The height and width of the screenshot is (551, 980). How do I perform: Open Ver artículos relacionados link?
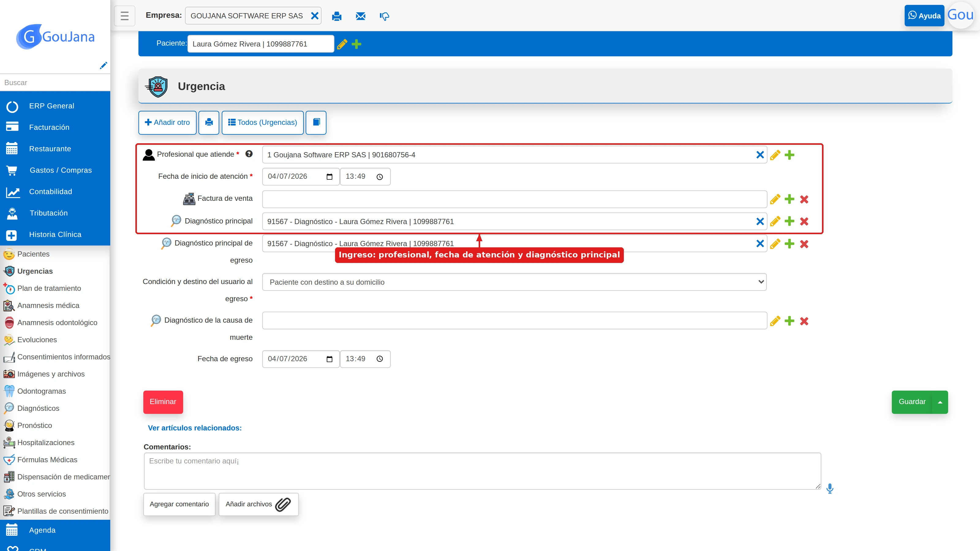(x=195, y=428)
